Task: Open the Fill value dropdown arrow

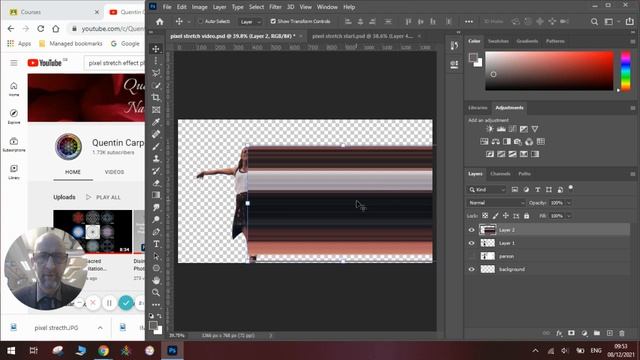Action: [x=569, y=216]
